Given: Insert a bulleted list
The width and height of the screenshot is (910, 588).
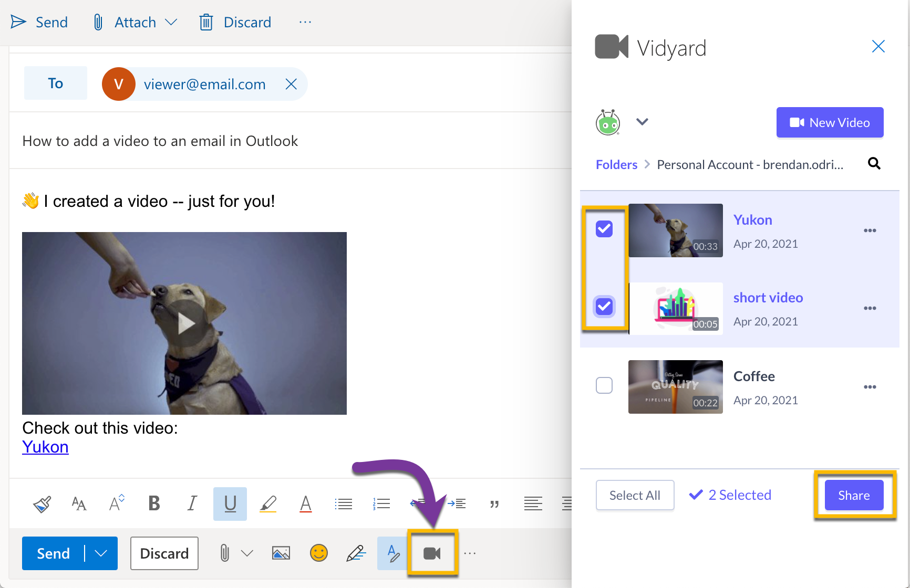Looking at the screenshot, I should click(344, 504).
